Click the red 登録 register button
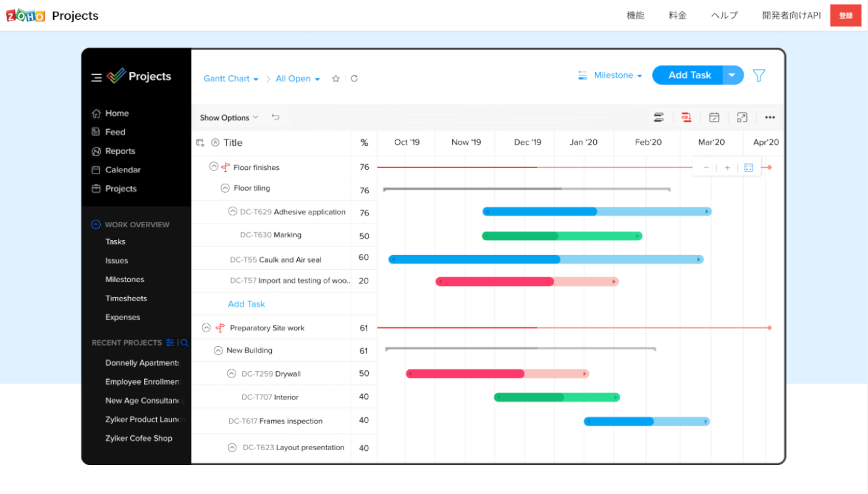 845,16
